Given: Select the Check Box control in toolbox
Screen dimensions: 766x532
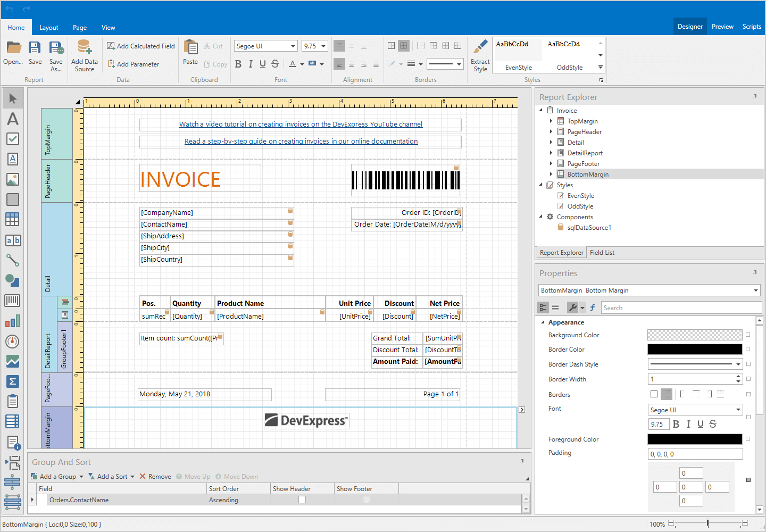Looking at the screenshot, I should pos(12,139).
